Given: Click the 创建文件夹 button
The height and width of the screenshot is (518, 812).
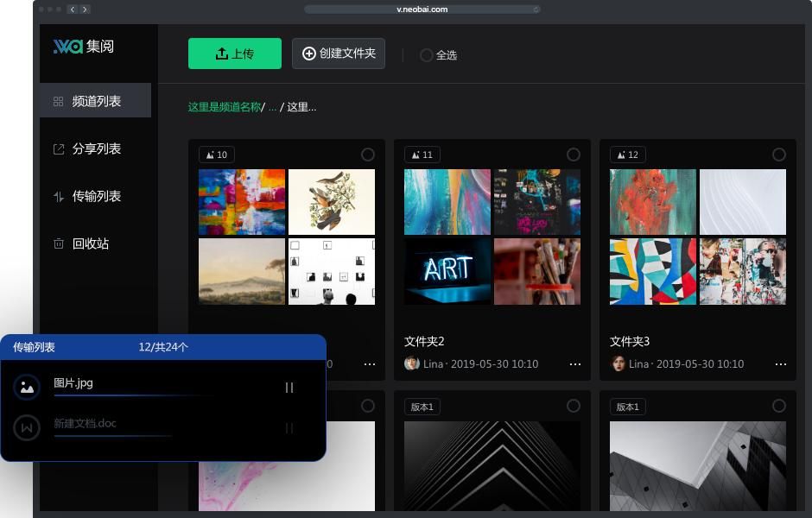Looking at the screenshot, I should [339, 54].
